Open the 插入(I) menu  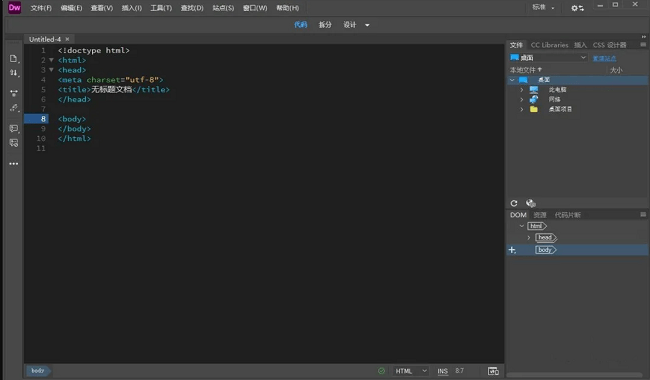tap(131, 8)
